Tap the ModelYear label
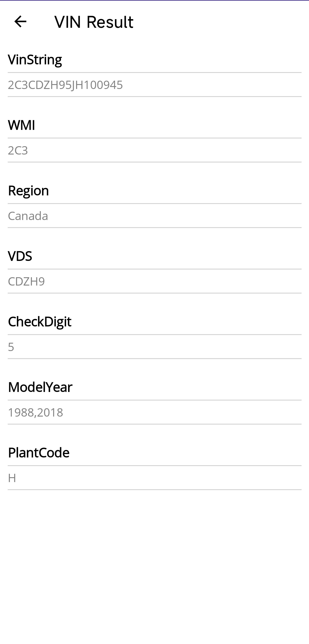309x644 pixels. [x=40, y=387]
